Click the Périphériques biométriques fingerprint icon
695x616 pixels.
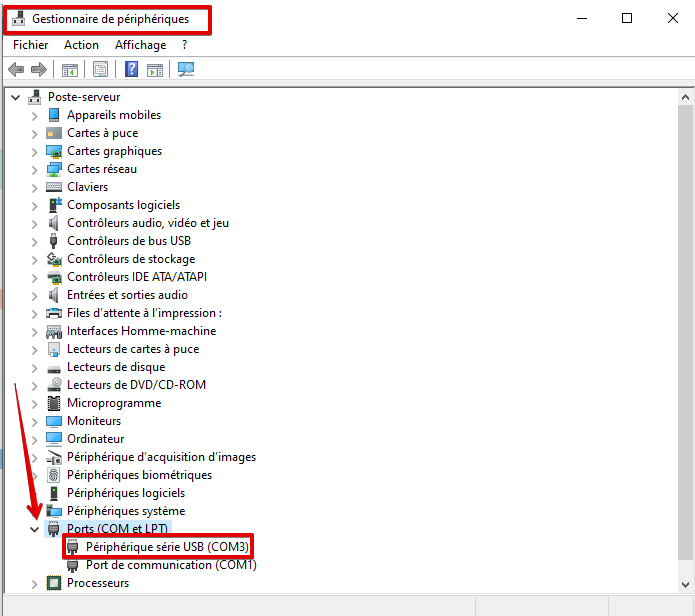point(54,475)
